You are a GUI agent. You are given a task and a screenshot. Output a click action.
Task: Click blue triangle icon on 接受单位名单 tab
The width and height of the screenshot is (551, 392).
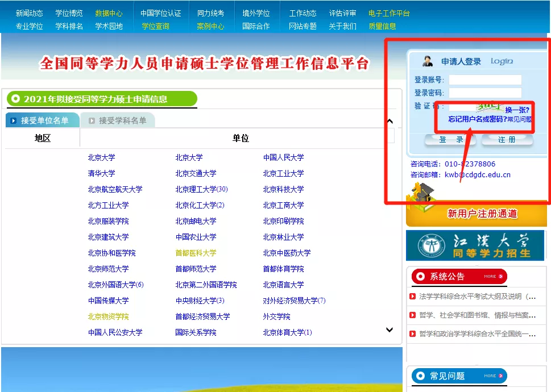coord(14,120)
